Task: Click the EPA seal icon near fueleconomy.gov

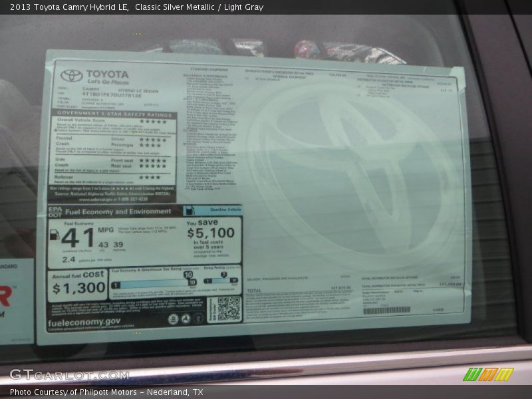Action: (174, 319)
